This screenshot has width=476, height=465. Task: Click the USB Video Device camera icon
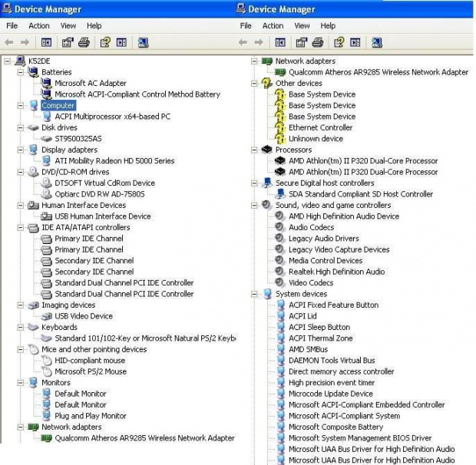[46, 316]
